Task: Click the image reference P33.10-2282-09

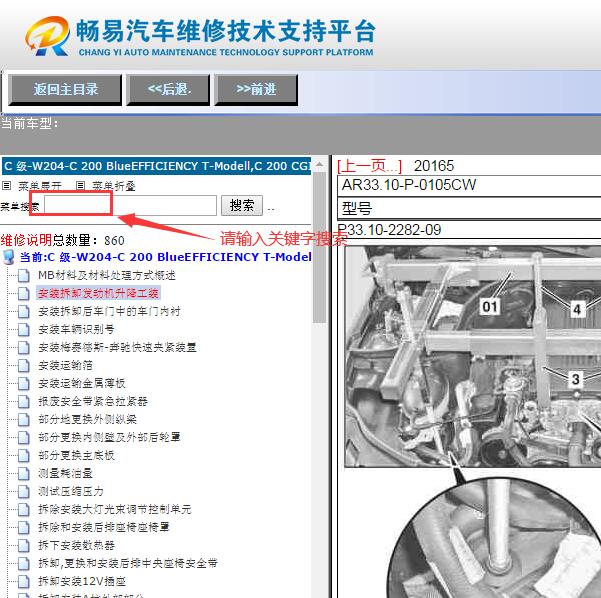Action: point(389,230)
